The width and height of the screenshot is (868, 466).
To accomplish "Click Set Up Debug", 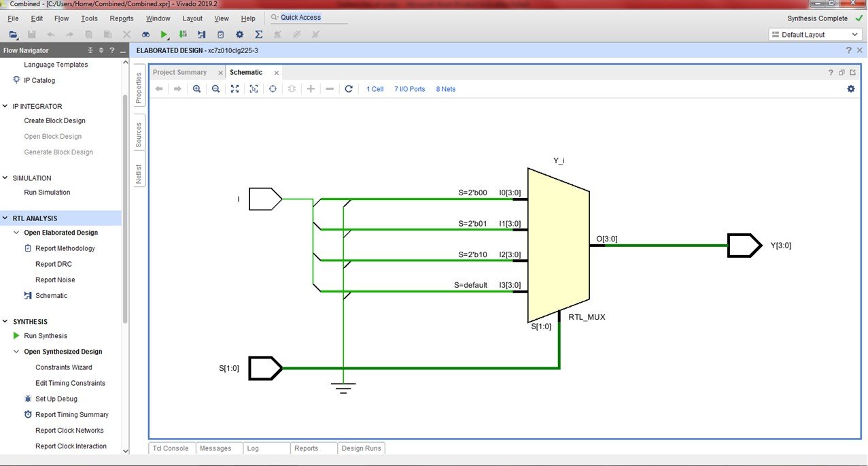I will [x=56, y=399].
